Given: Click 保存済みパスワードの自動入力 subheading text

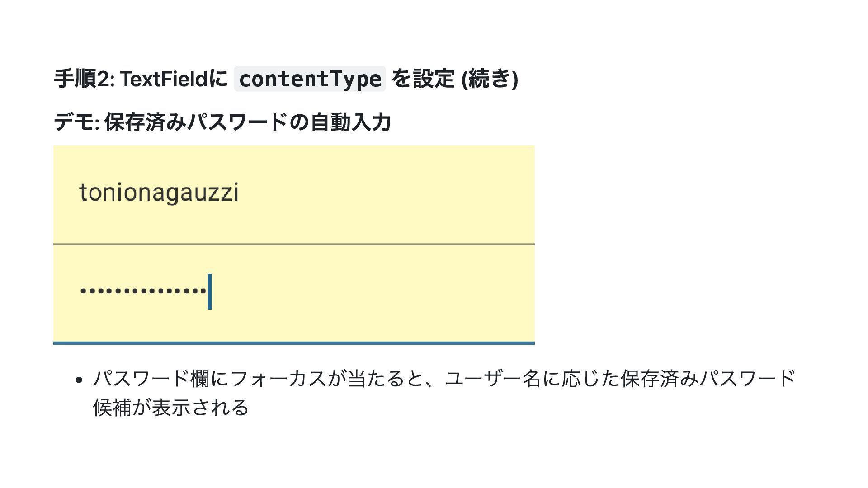Looking at the screenshot, I should click(248, 122).
